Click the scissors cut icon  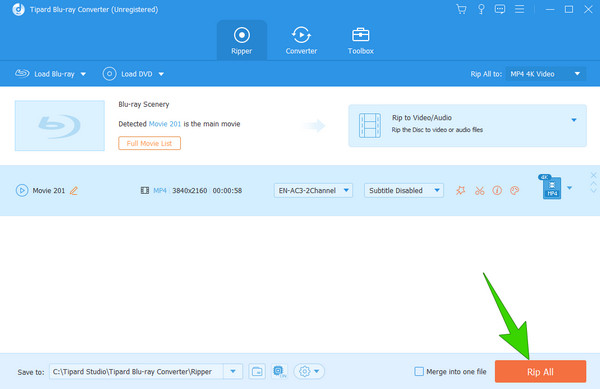(479, 190)
